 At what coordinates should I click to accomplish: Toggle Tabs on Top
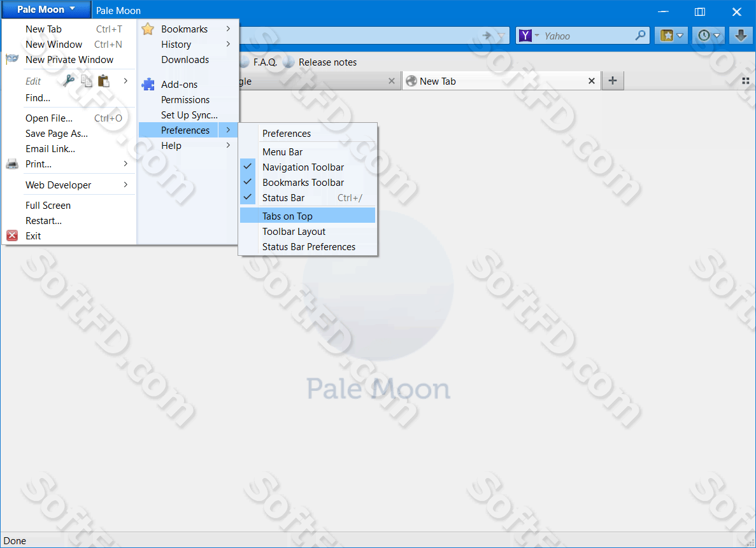coord(308,216)
